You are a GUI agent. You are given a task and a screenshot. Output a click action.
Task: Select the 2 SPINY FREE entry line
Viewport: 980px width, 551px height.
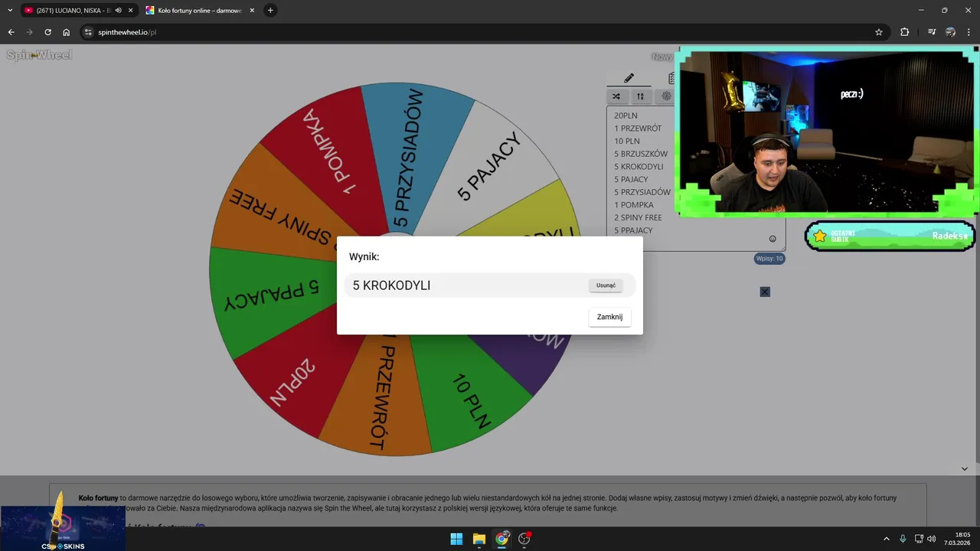coord(638,217)
